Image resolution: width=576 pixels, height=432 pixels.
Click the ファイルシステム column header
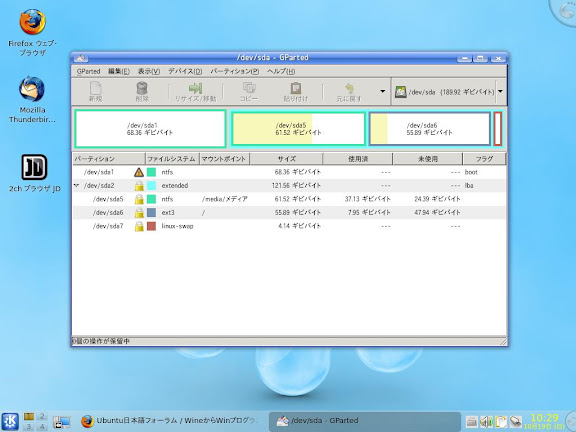click(x=172, y=159)
